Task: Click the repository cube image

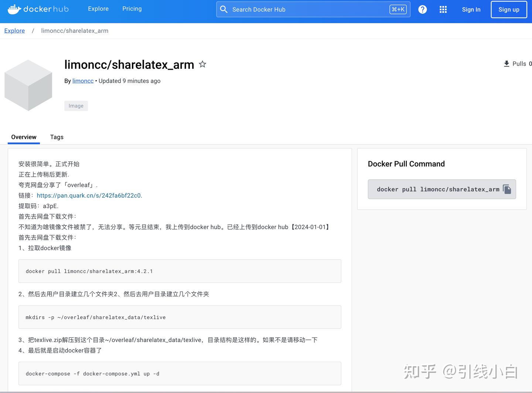Action: click(28, 85)
